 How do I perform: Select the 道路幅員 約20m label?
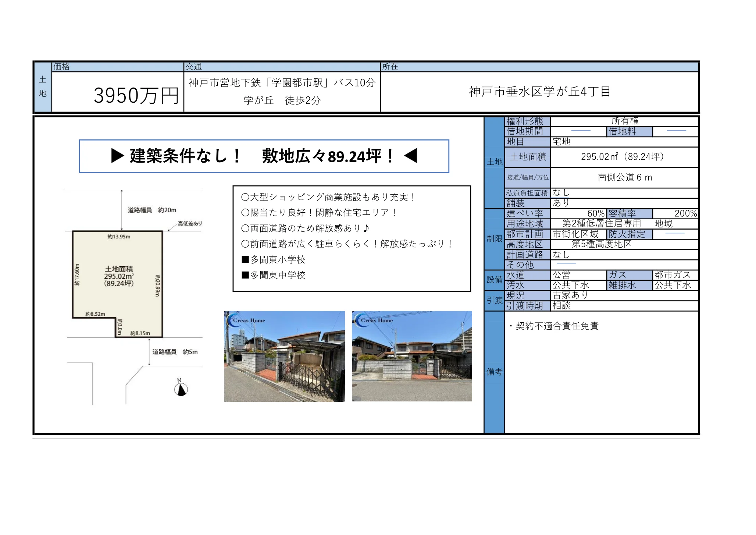152,210
